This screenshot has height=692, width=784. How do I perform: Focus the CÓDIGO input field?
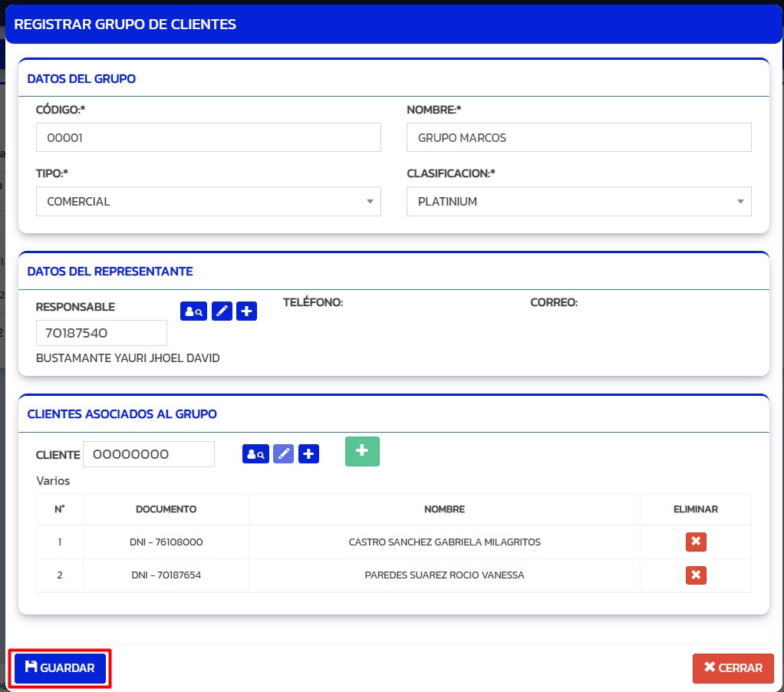tap(208, 138)
